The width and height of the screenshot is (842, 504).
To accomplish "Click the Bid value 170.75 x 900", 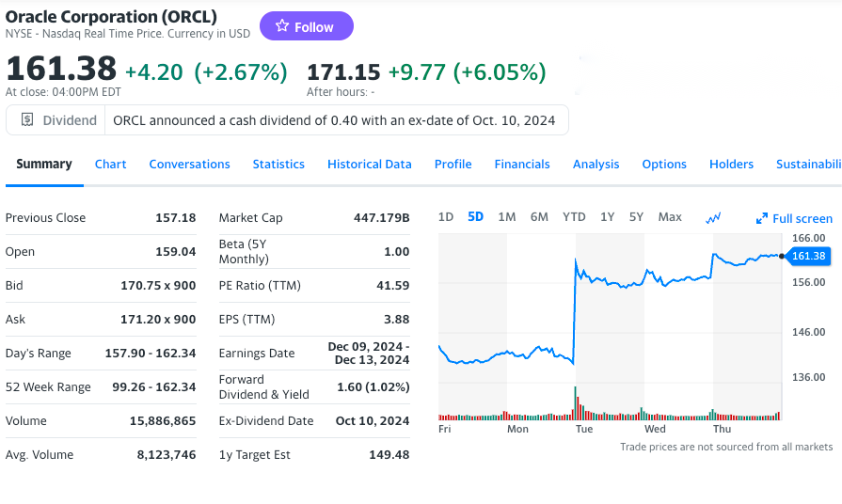I will pyautogui.click(x=158, y=286).
